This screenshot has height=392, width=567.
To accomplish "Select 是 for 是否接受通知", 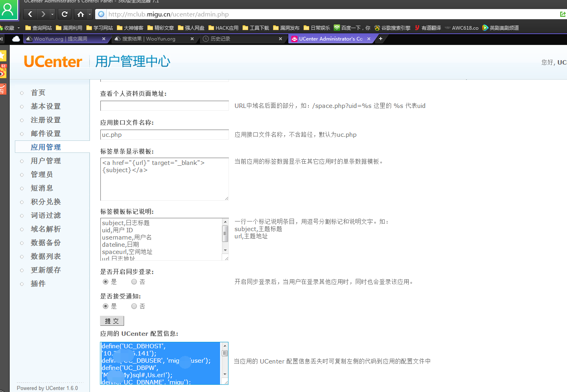I will pos(106,306).
